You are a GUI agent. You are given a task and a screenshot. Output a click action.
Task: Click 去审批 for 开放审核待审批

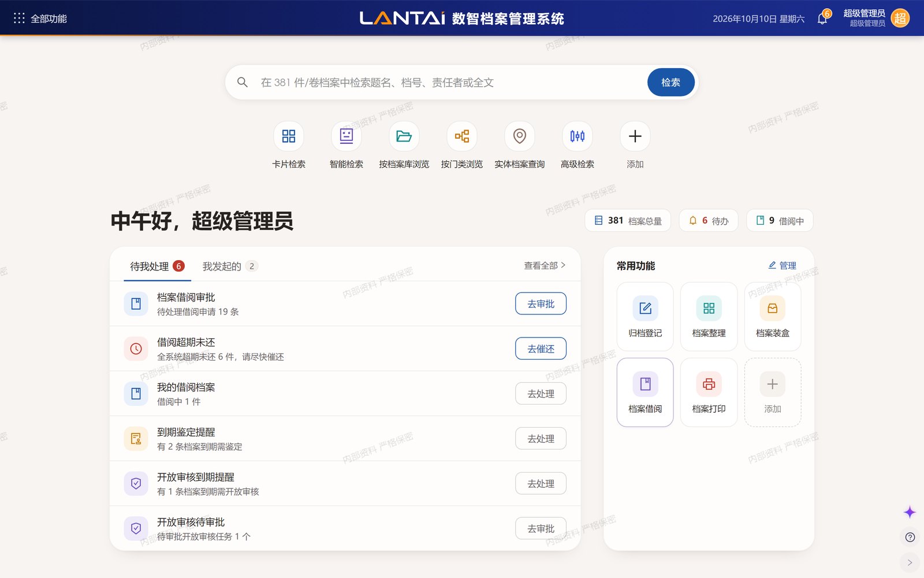(x=541, y=529)
